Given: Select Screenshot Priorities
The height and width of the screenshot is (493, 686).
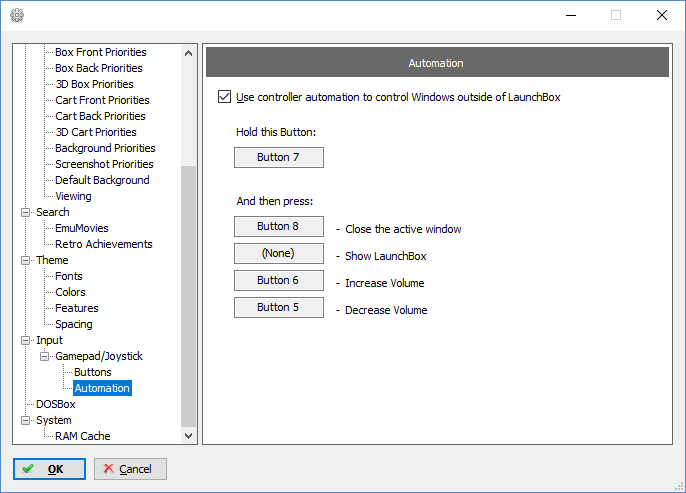Looking at the screenshot, I should (x=104, y=164).
